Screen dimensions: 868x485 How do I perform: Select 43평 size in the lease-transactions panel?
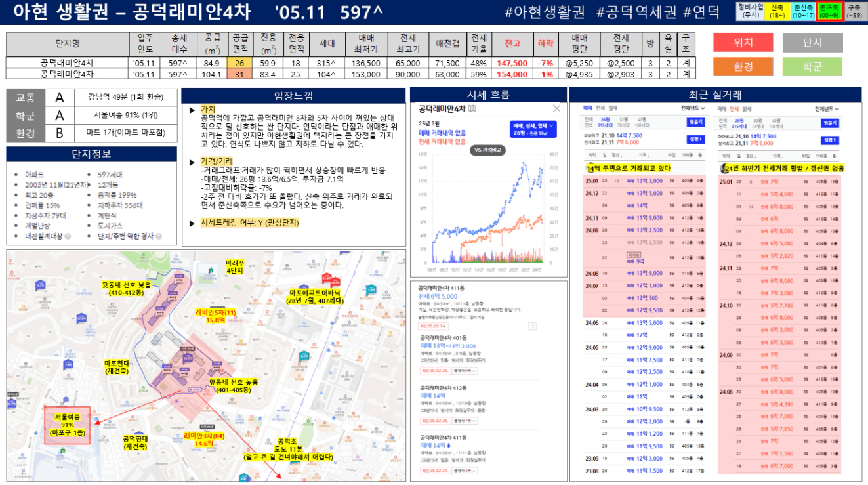(x=777, y=122)
